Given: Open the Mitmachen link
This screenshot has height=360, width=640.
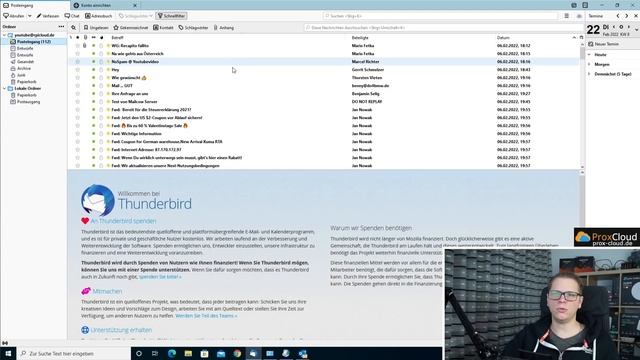Looking at the screenshot, I should tap(107, 291).
